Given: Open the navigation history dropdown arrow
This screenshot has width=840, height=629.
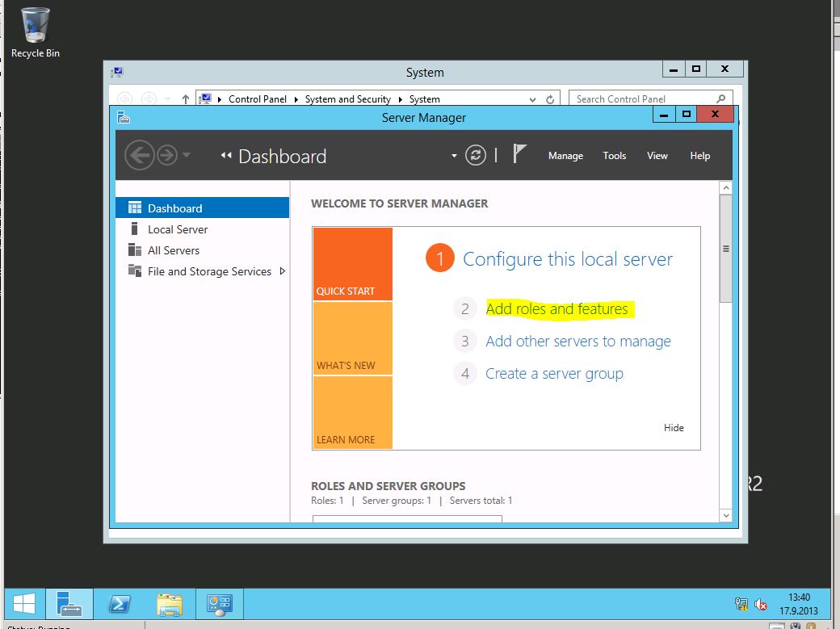Looking at the screenshot, I should point(187,155).
